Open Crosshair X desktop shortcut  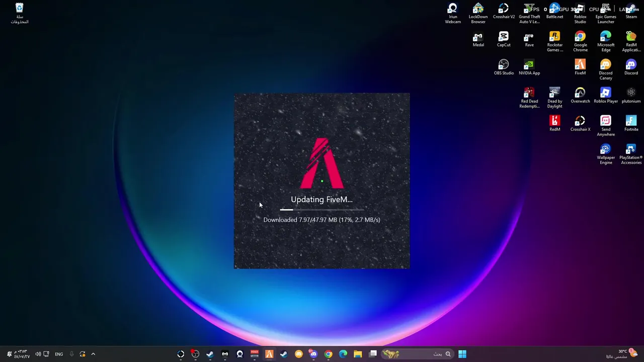pyautogui.click(x=580, y=124)
